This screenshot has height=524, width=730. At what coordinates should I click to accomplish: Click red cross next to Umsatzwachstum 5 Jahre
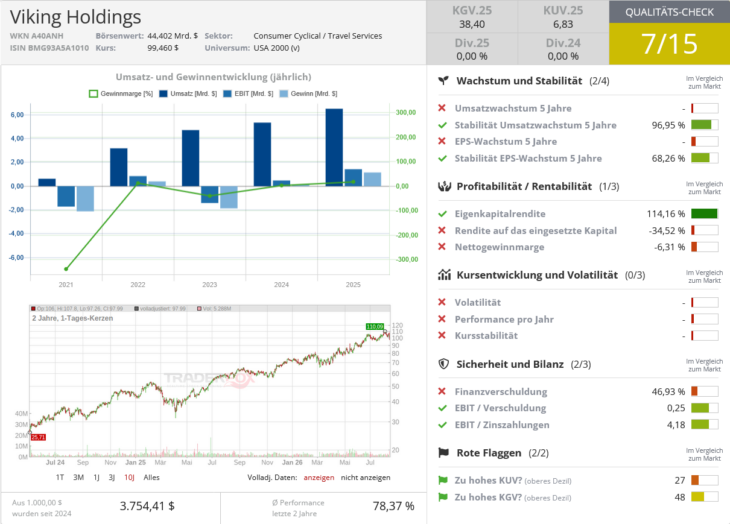coord(442,108)
